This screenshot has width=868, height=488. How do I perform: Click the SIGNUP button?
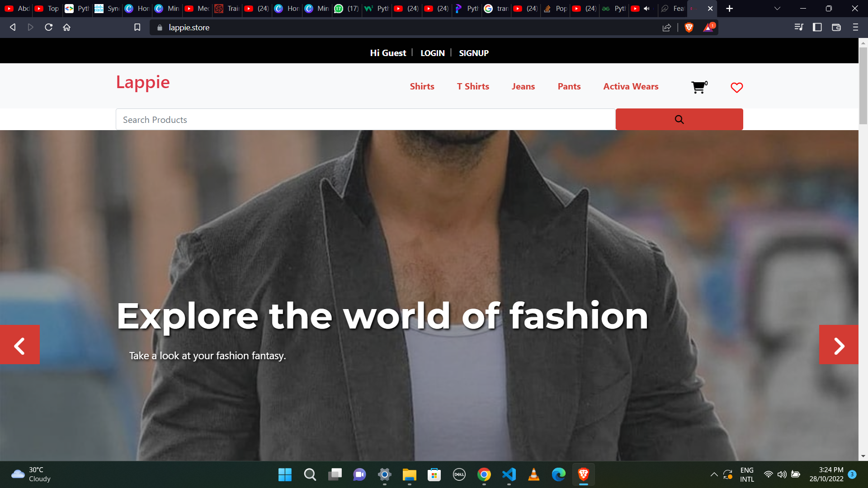coord(474,52)
